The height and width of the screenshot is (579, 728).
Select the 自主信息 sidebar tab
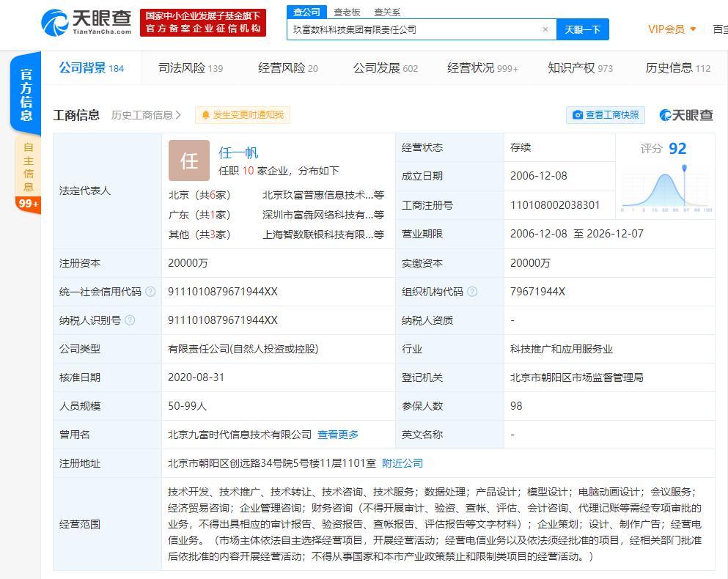26,167
